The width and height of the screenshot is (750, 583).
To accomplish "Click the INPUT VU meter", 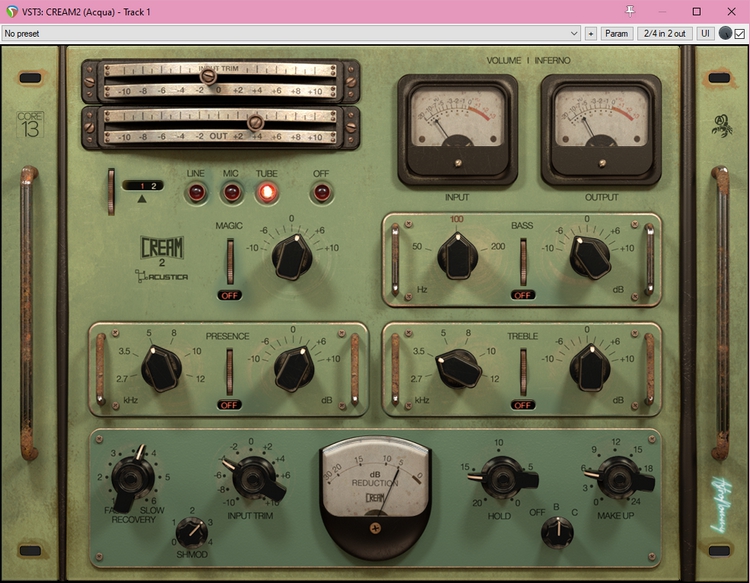I will (x=458, y=130).
